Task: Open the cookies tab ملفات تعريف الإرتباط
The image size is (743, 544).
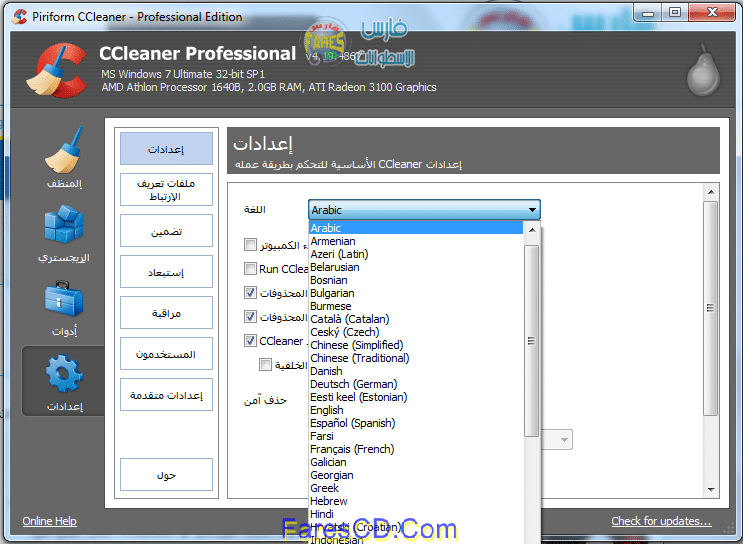Action: click(x=166, y=190)
